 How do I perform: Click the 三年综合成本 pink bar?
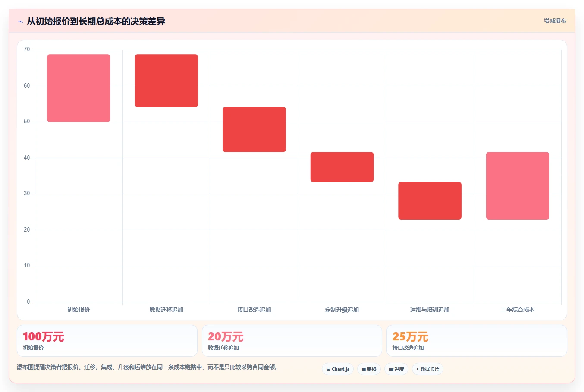point(518,186)
